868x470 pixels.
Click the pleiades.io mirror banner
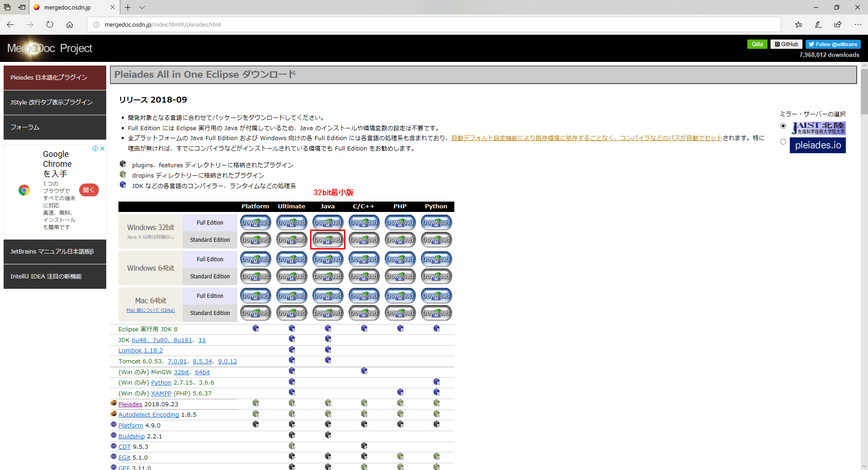tap(818, 145)
